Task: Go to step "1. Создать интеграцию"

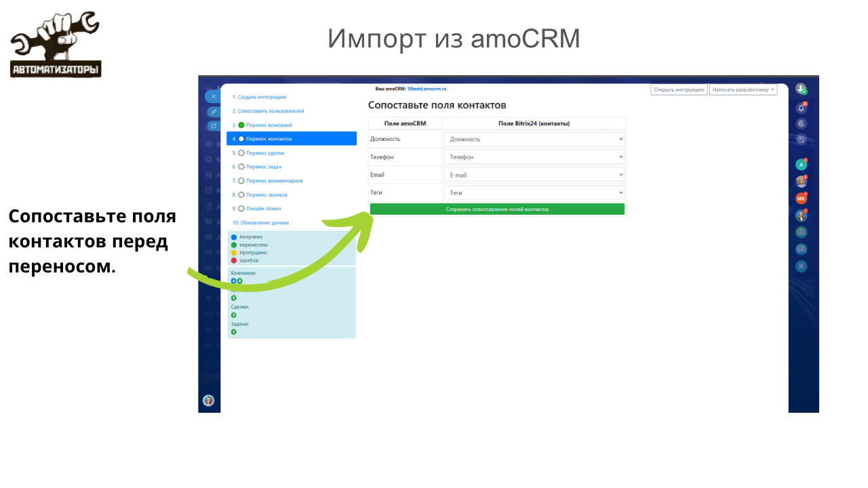Action: pos(259,97)
